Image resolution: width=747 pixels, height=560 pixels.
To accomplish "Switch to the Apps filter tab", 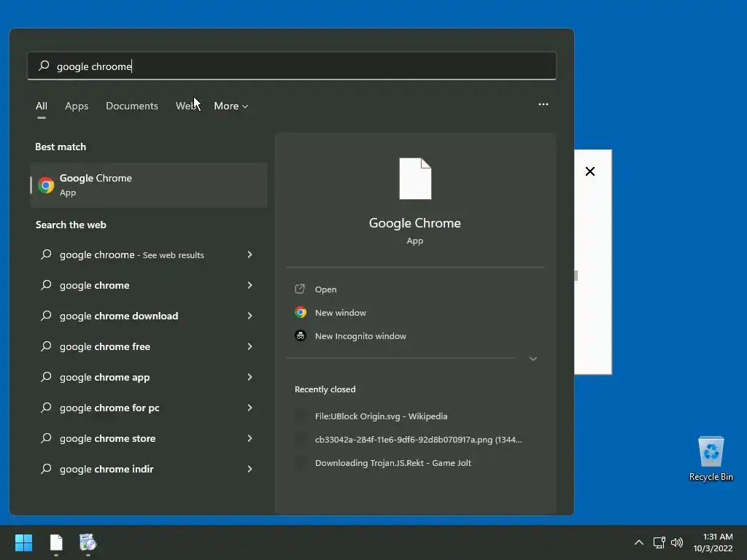I will 77,106.
